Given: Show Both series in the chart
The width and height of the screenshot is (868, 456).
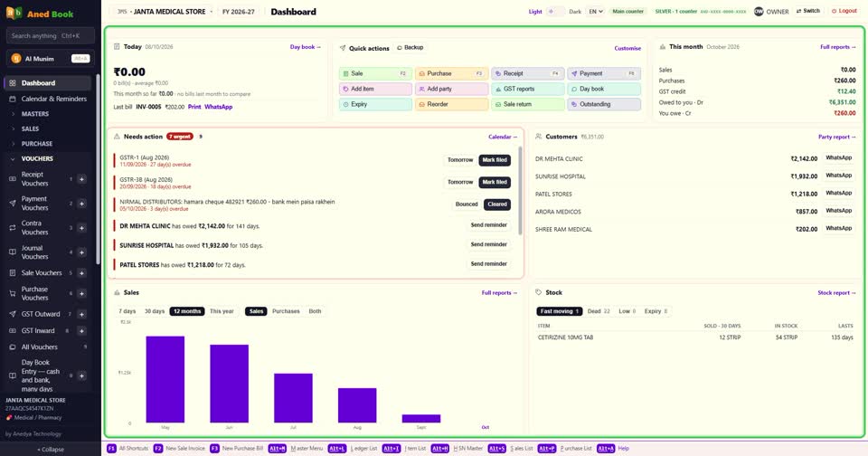Looking at the screenshot, I should click(315, 311).
